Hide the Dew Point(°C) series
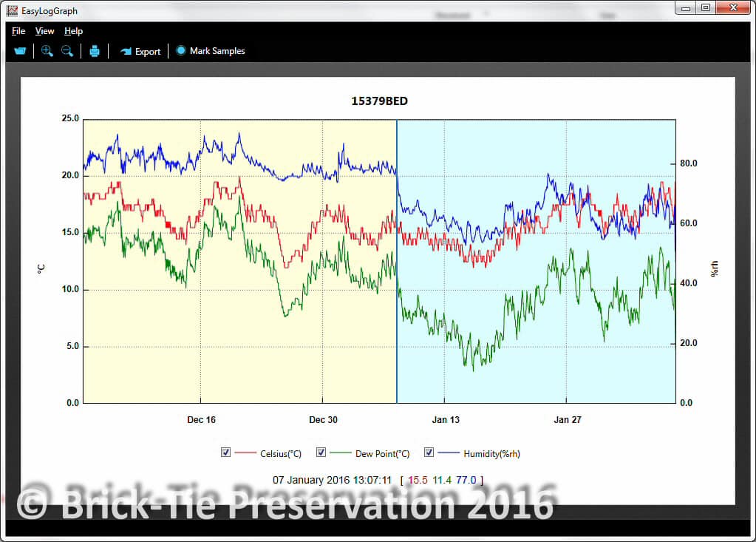The image size is (756, 542). [x=321, y=453]
